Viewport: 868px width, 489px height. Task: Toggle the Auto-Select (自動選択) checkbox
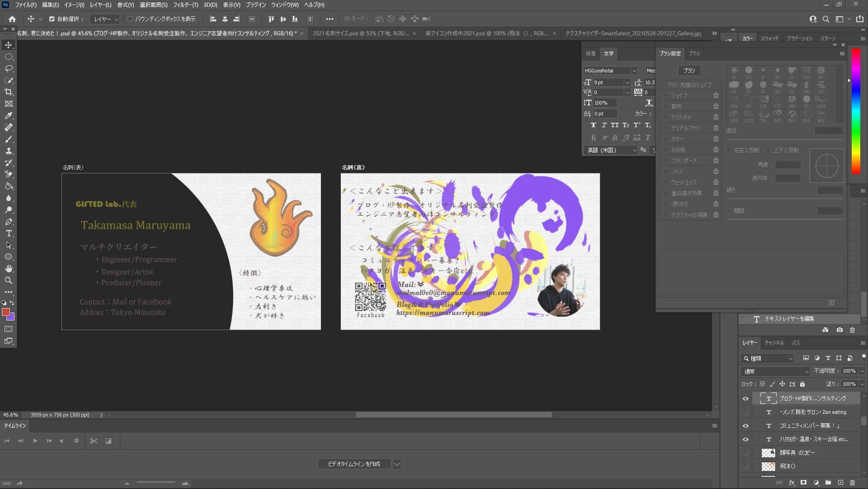[52, 19]
